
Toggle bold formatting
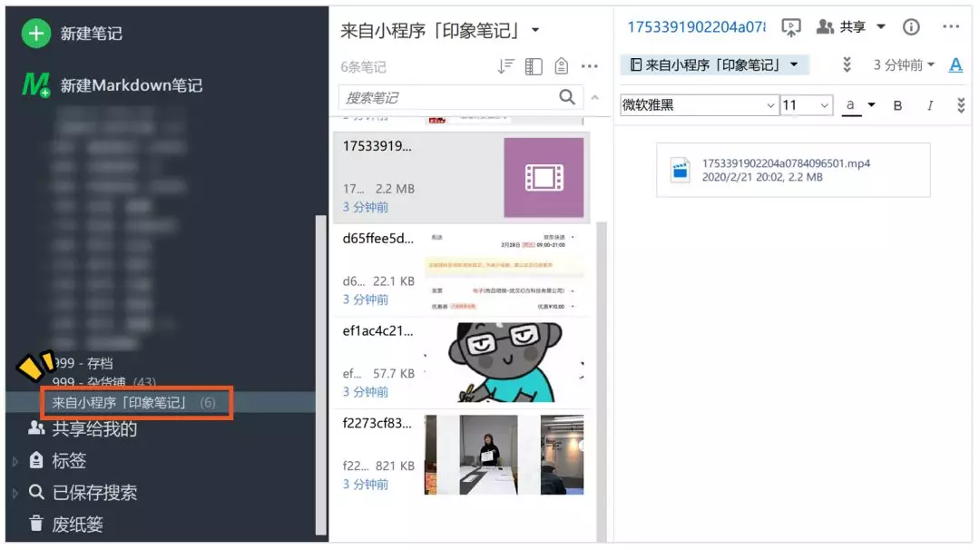pos(897,105)
